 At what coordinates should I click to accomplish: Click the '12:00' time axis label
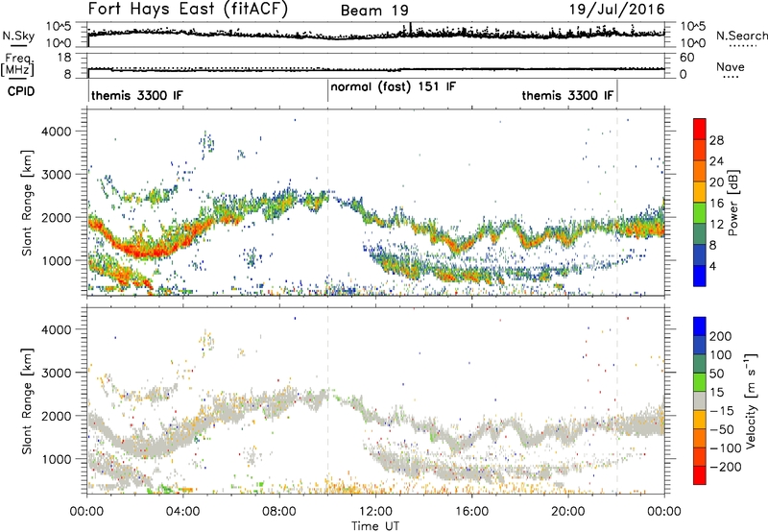pyautogui.click(x=375, y=512)
